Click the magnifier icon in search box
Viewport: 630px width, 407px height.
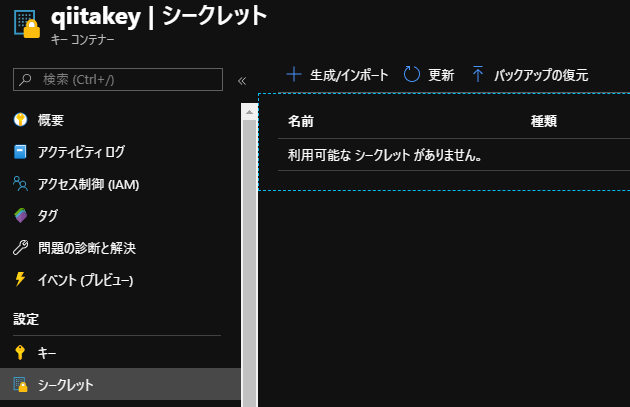(x=25, y=79)
